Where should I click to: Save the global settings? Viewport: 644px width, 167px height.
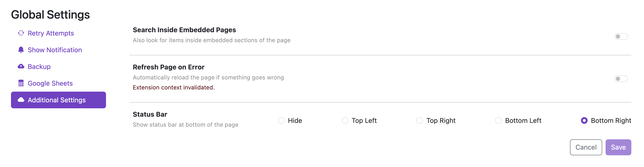[618, 147]
